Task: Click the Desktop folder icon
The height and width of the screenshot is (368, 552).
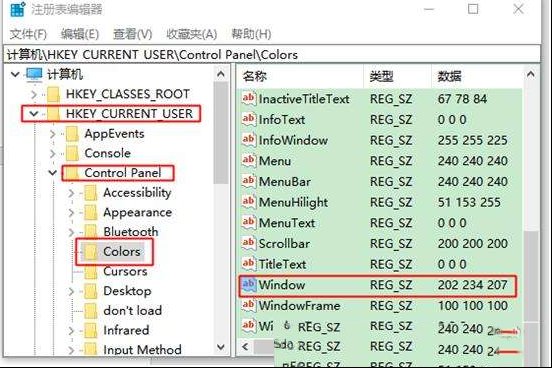Action: (91, 291)
